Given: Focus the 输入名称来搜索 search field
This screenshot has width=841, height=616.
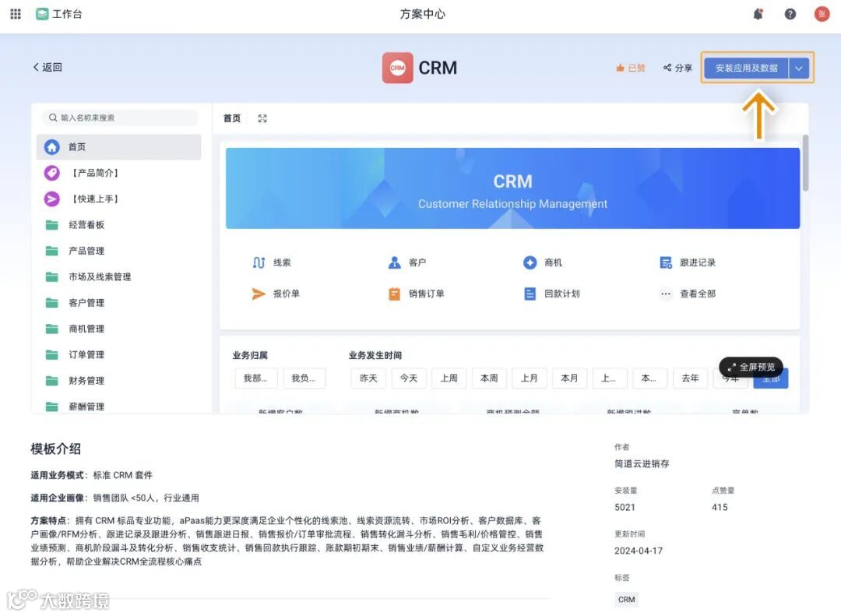Looking at the screenshot, I should point(120,118).
